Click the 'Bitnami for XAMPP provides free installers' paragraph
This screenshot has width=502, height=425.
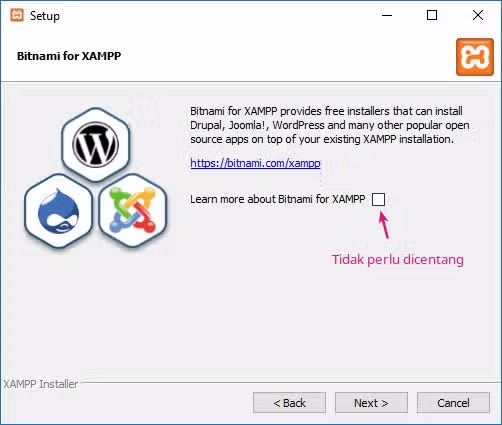coord(330,125)
